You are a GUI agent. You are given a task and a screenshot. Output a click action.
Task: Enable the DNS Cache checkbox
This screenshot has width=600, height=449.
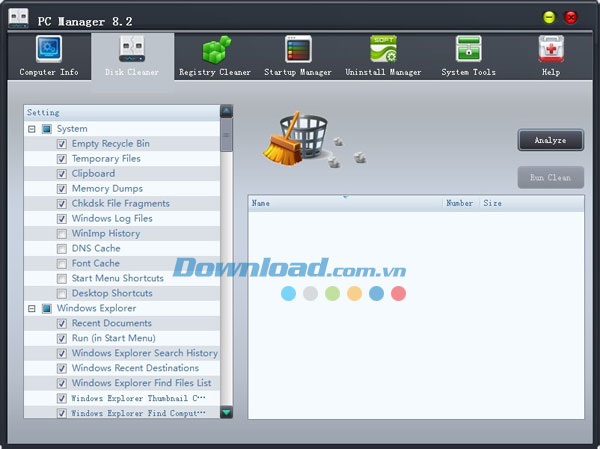point(62,249)
